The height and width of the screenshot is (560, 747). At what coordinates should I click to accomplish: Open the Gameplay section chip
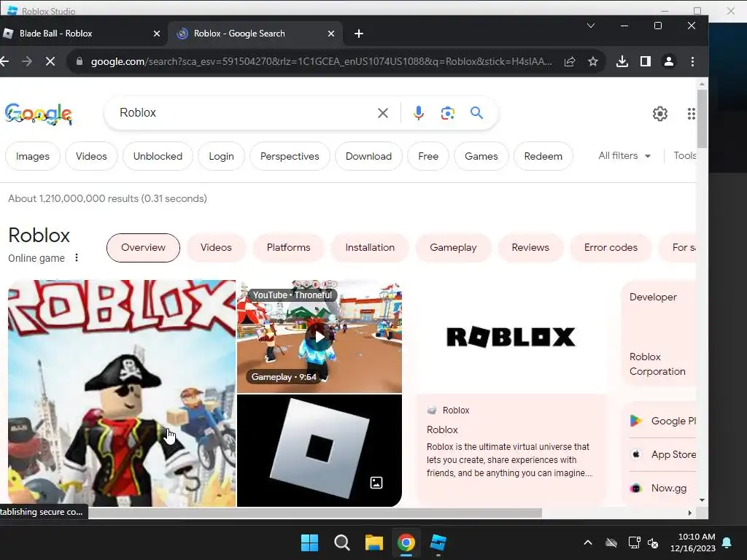[453, 248]
